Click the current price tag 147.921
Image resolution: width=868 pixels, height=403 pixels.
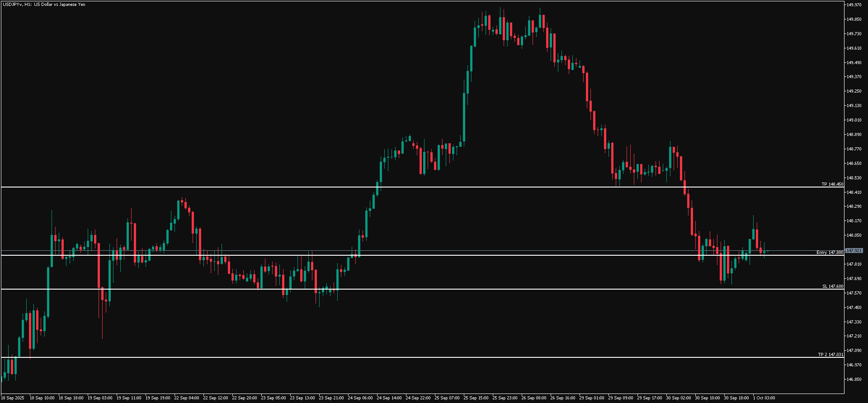tap(854, 251)
